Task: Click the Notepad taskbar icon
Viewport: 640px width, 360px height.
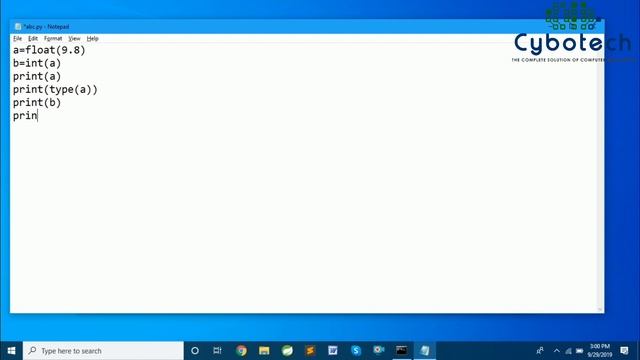Action: click(425, 351)
